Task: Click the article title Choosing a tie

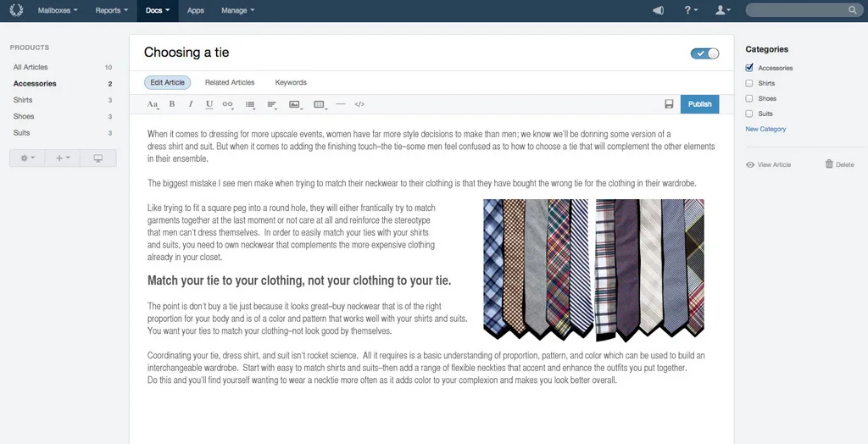Action: (186, 53)
